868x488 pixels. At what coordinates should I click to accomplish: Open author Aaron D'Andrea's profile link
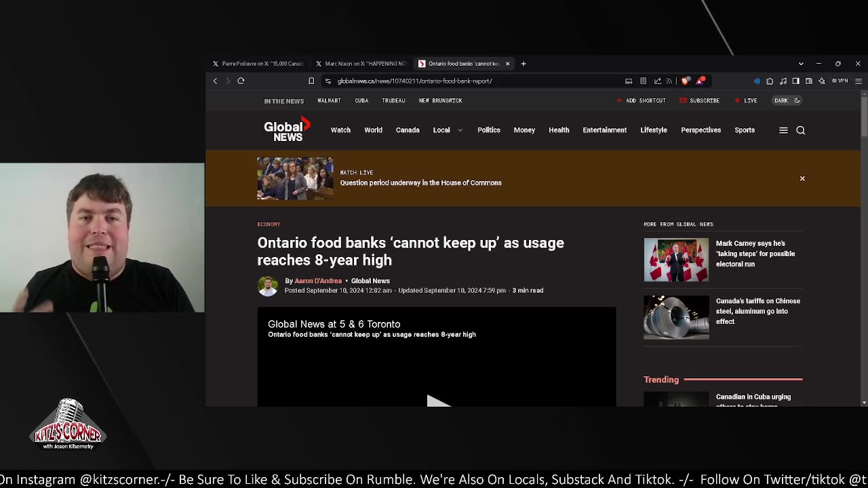pyautogui.click(x=318, y=281)
